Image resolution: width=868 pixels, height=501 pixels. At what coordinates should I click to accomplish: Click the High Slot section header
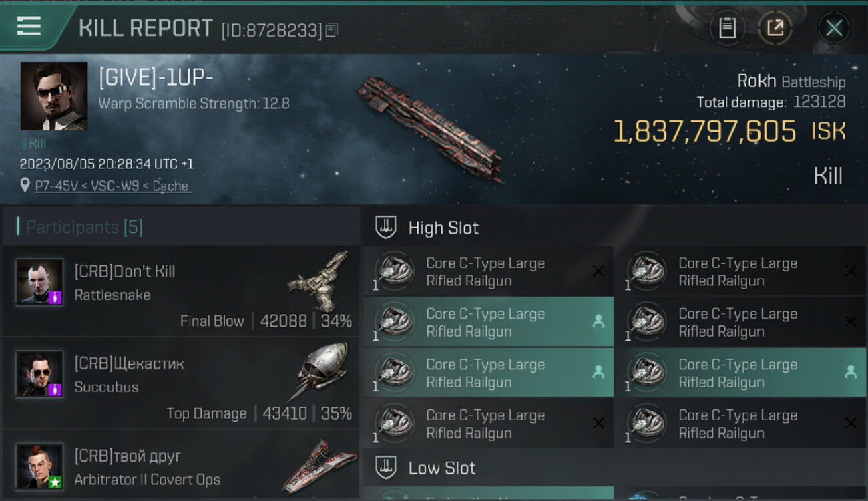pyautogui.click(x=443, y=228)
